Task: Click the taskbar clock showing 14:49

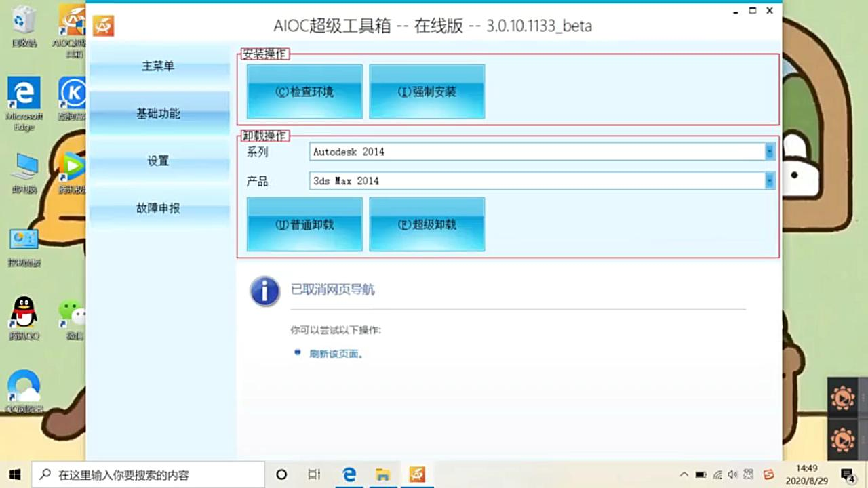Action: coord(806,474)
